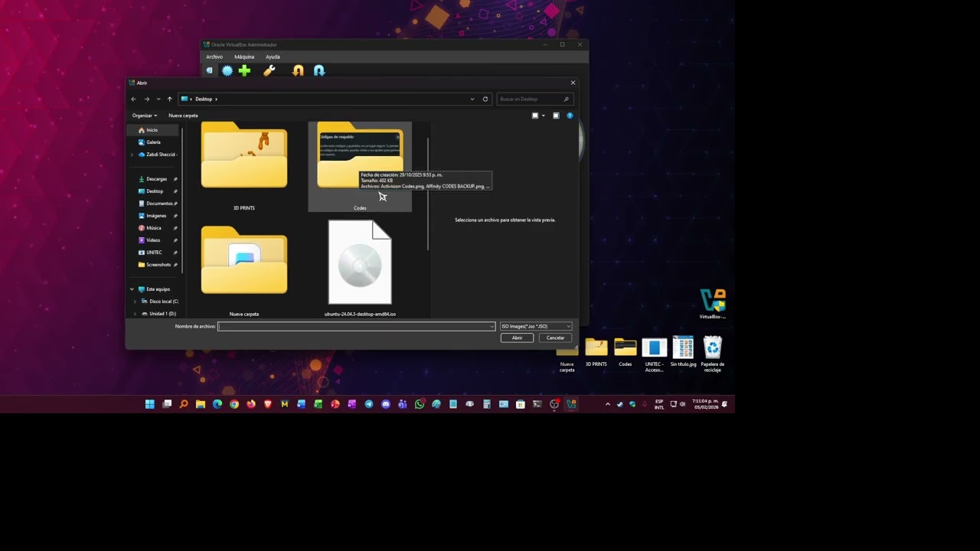Click Nueva carpeta button in toolbar
980x551 pixels.
point(183,116)
